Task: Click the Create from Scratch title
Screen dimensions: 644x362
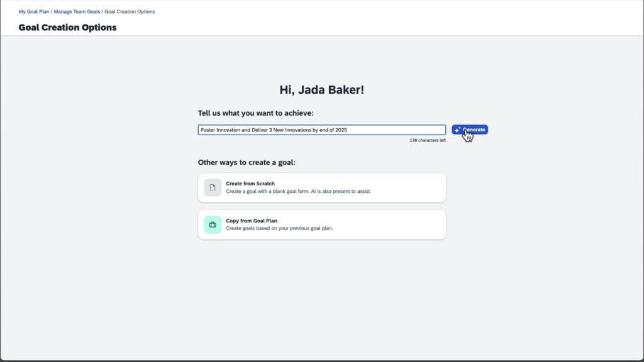Action: coord(250,184)
